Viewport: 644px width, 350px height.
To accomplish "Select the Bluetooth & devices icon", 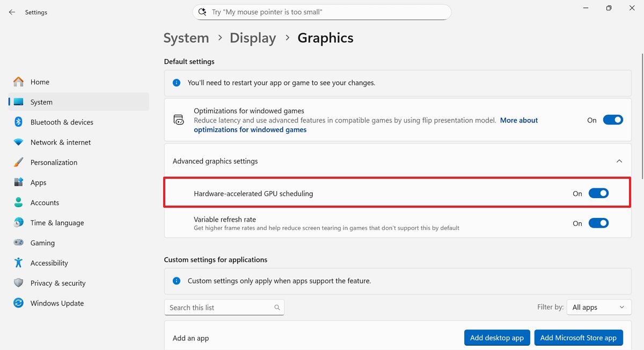I will click(18, 122).
